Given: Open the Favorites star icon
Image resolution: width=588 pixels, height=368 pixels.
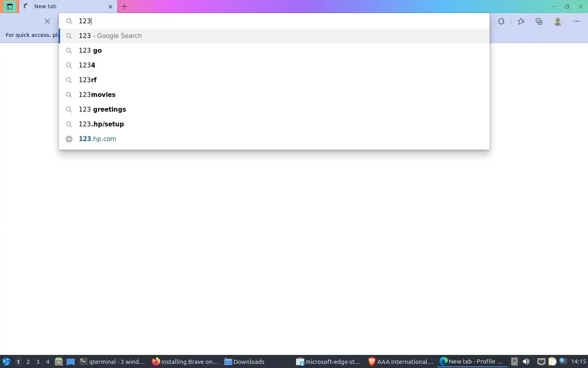Looking at the screenshot, I should [x=521, y=21].
